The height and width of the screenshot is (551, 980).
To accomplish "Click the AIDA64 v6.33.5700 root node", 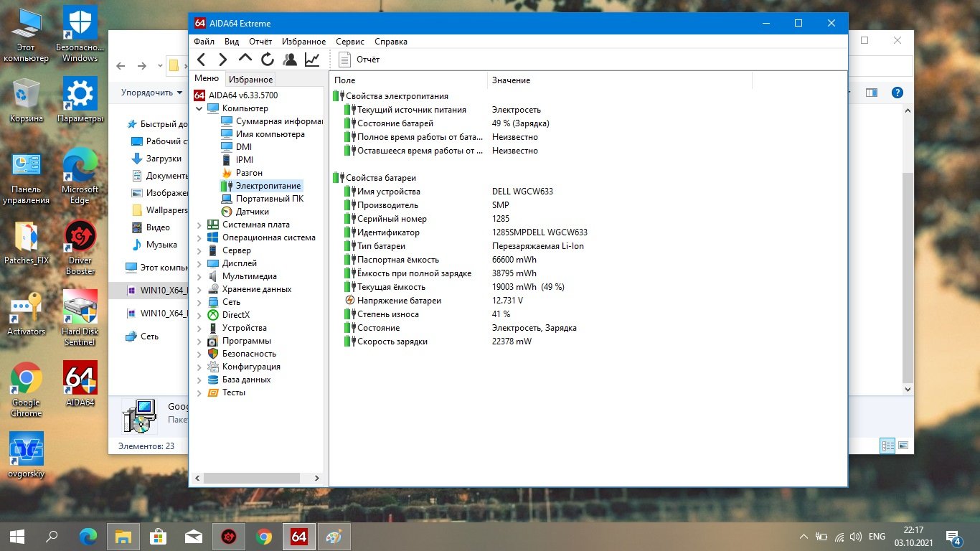I will pyautogui.click(x=235, y=95).
